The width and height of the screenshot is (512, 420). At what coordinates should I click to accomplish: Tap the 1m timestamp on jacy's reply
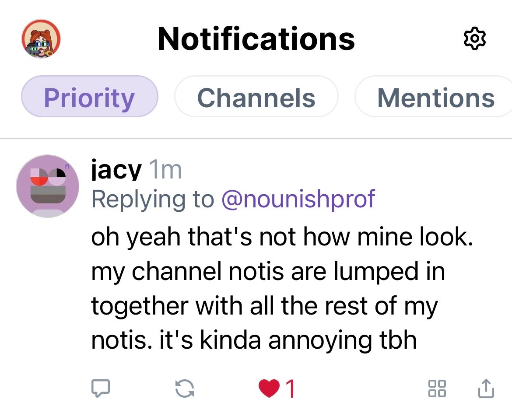click(x=165, y=171)
